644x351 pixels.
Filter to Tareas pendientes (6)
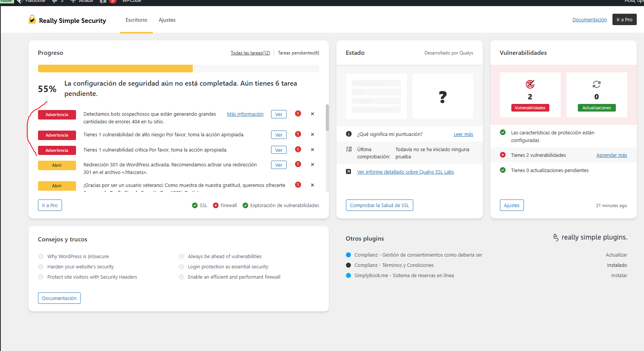(298, 53)
